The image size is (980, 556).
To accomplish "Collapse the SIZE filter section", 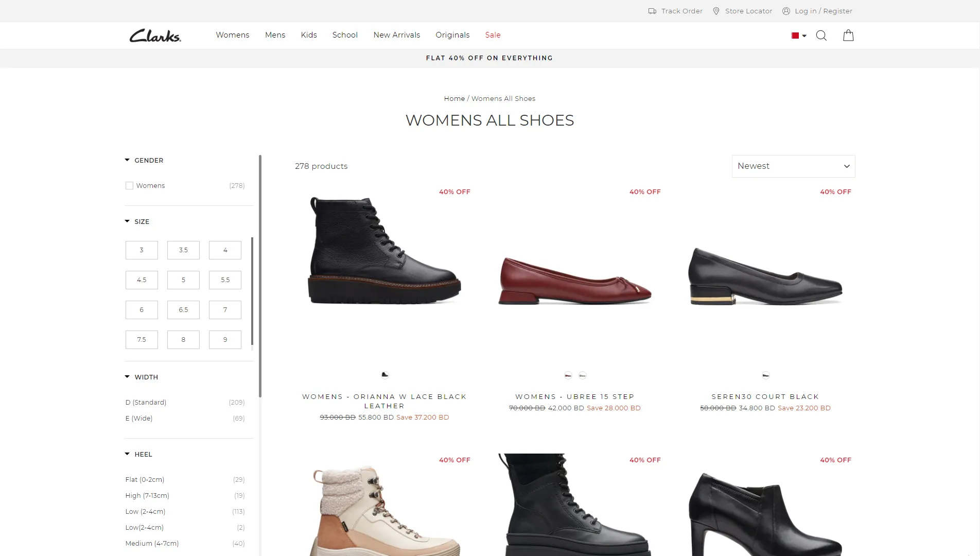I will pos(137,221).
